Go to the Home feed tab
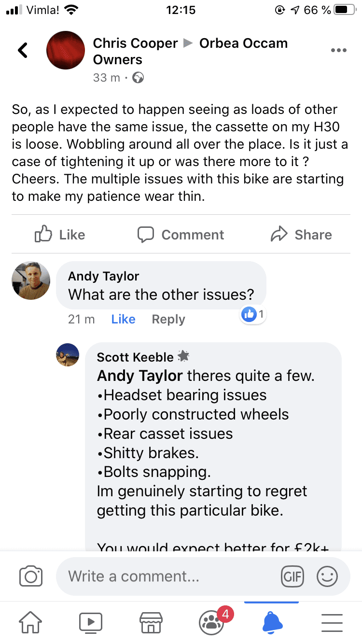Viewport: 362px width, 644px height. pos(30,622)
